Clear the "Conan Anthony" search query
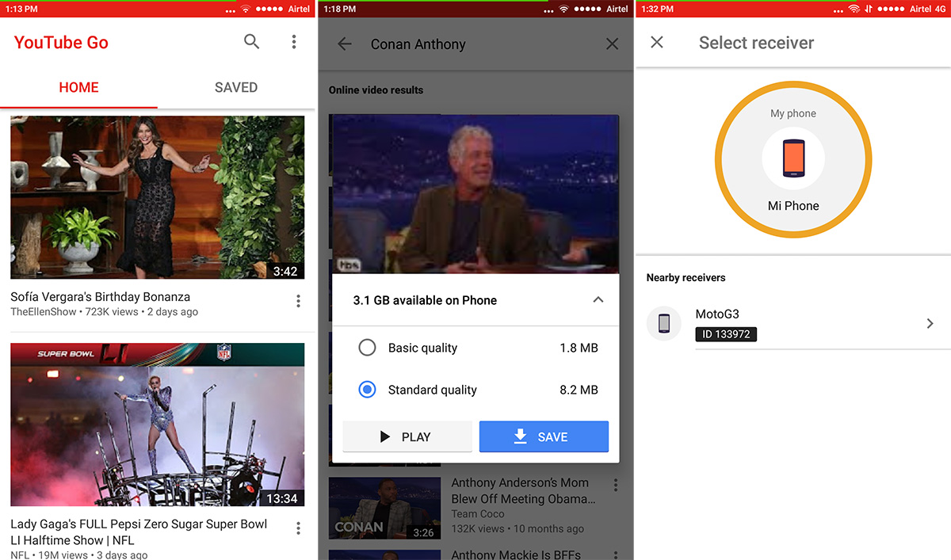 [x=612, y=44]
